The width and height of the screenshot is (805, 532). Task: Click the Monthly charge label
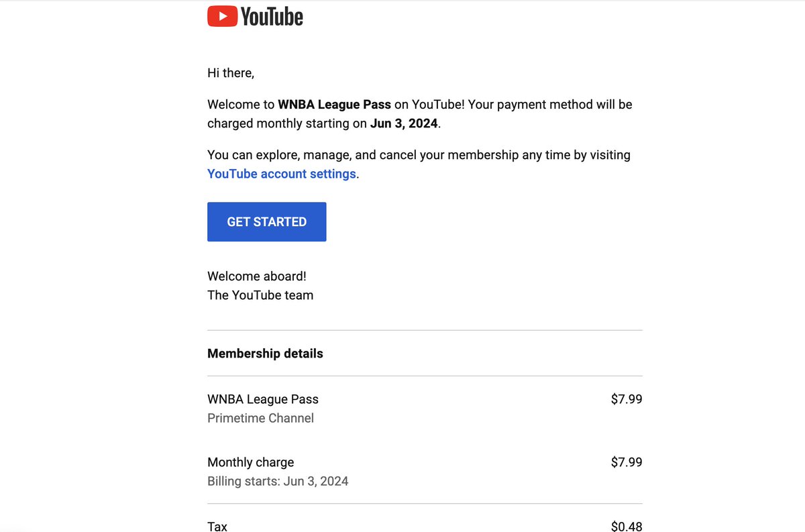tap(251, 462)
